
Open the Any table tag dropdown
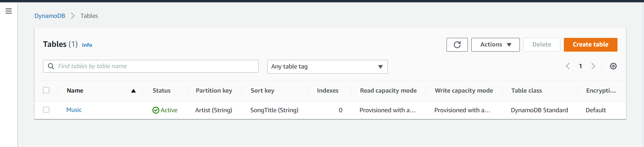click(327, 67)
